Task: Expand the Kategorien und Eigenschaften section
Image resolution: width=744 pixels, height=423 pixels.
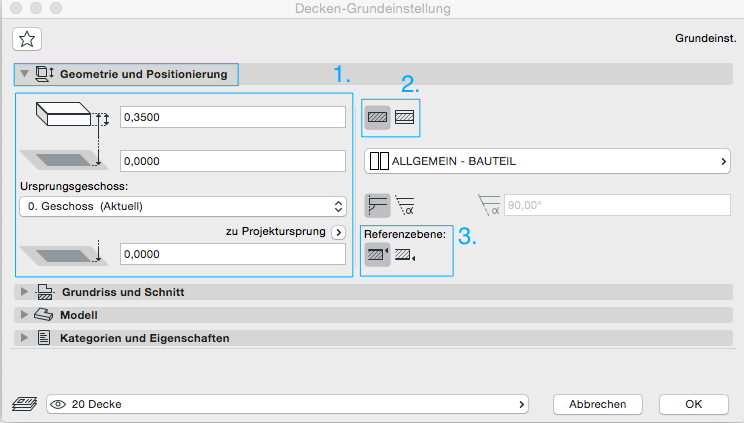Action: [x=25, y=338]
